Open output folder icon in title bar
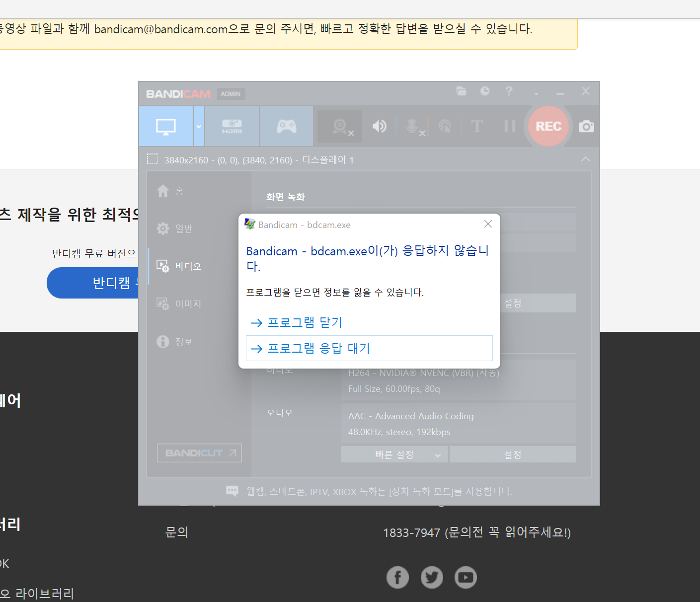 point(462,91)
